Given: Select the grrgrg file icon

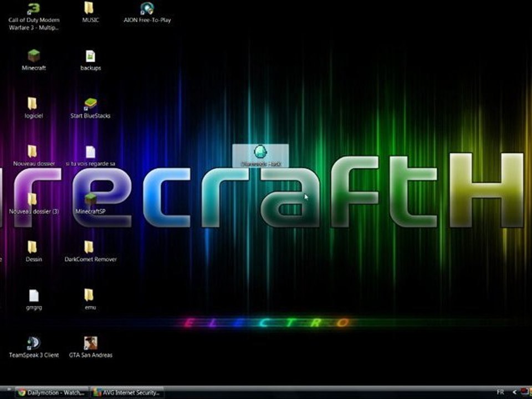Looking at the screenshot, I should click(x=34, y=295).
